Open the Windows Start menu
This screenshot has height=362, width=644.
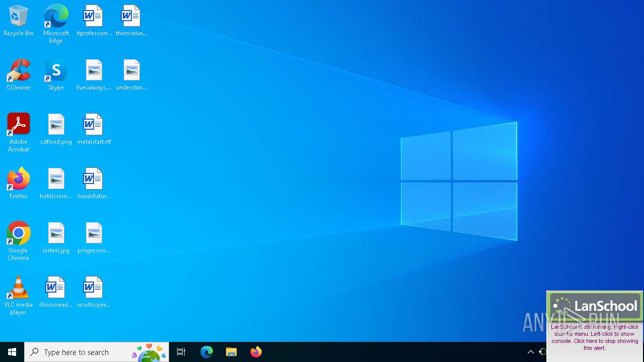[x=12, y=352]
